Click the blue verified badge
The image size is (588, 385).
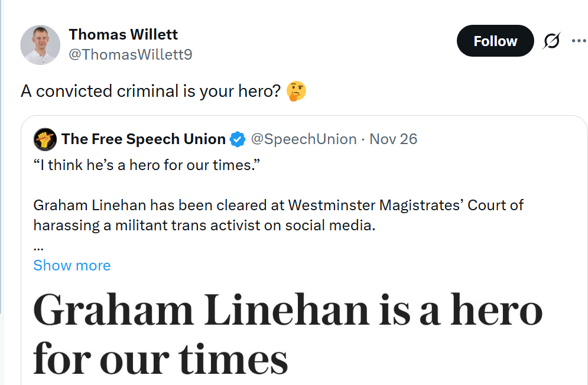click(238, 139)
